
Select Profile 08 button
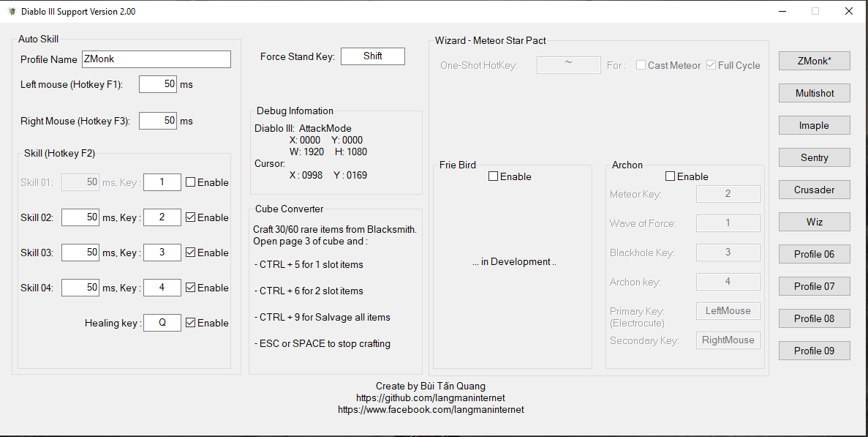tap(815, 318)
